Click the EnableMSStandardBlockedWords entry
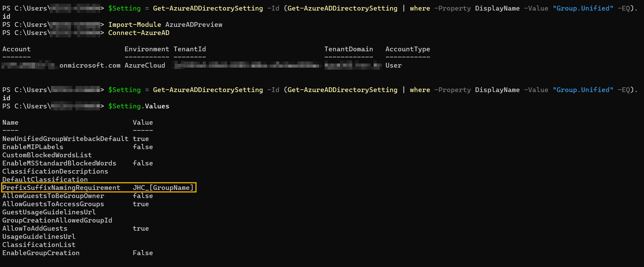The width and height of the screenshot is (644, 267). click(x=59, y=163)
